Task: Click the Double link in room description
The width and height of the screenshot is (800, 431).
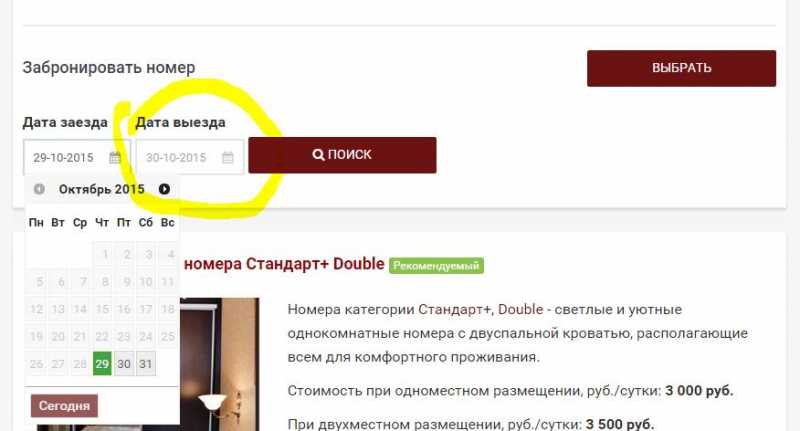Action: [x=520, y=310]
